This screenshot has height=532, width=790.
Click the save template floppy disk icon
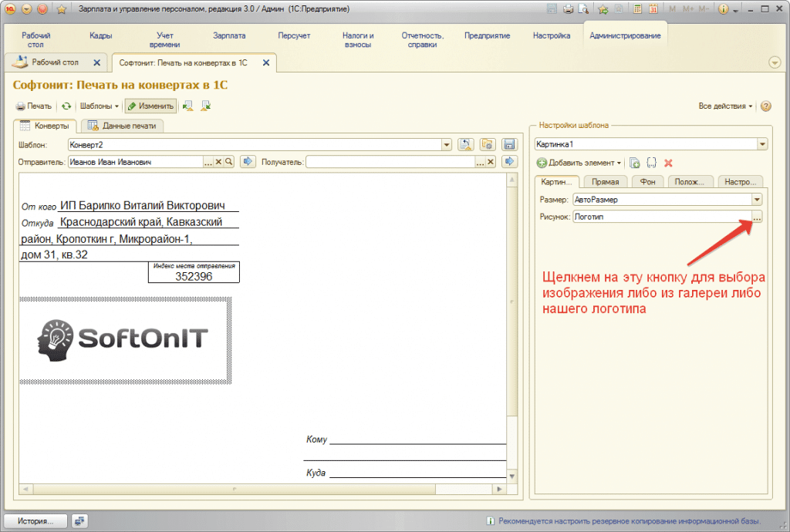(x=509, y=144)
